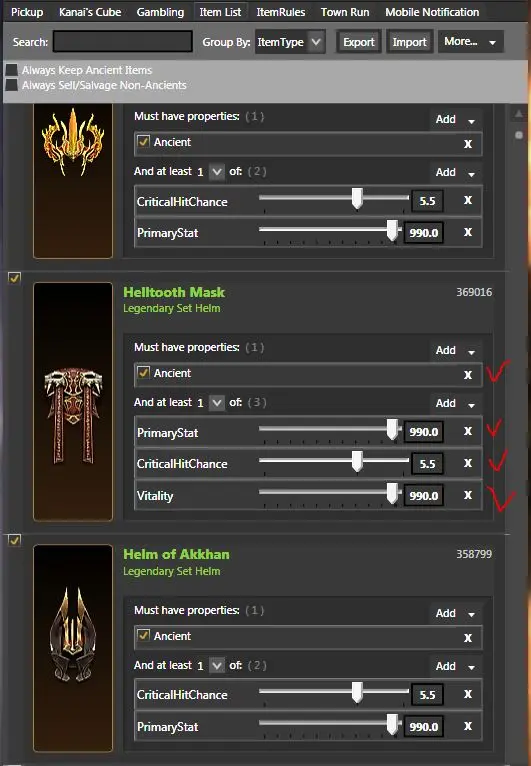
Task: Toggle Always Sell/Salvage Non-Ancients checkbox
Action: click(x=12, y=85)
